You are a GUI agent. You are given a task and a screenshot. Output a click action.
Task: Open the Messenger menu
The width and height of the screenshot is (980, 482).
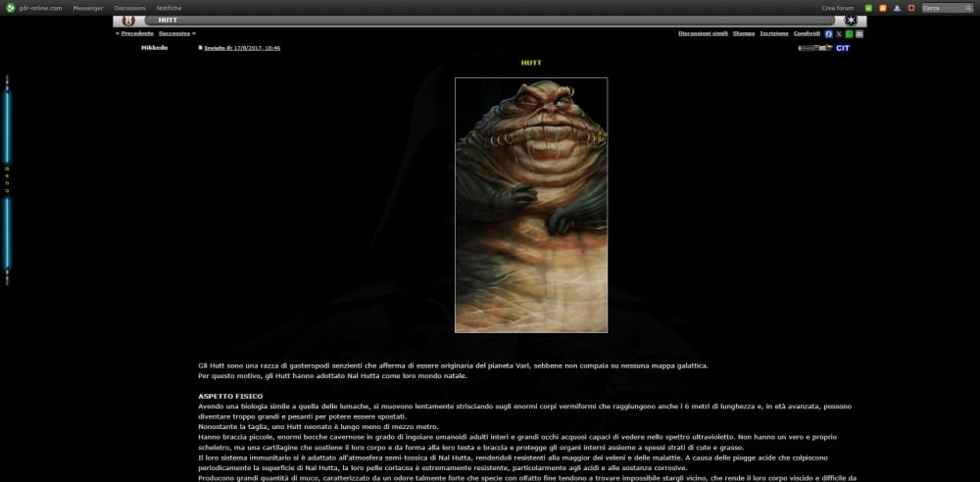pyautogui.click(x=88, y=8)
